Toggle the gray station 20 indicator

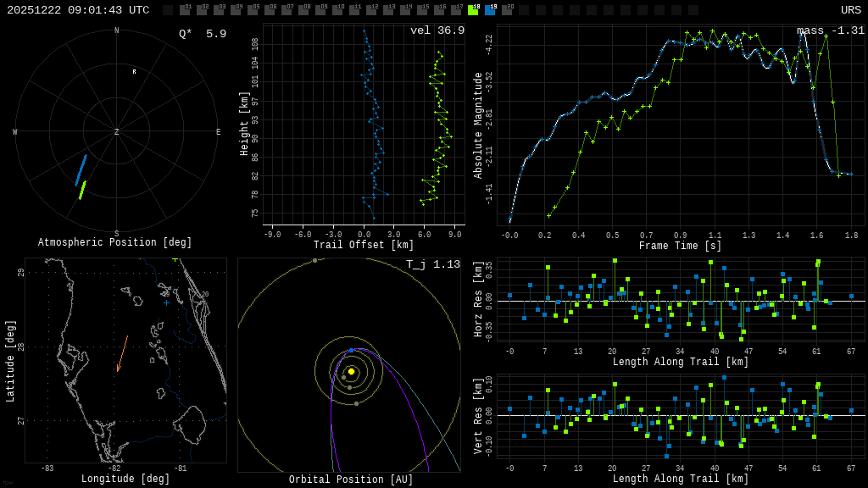point(507,10)
